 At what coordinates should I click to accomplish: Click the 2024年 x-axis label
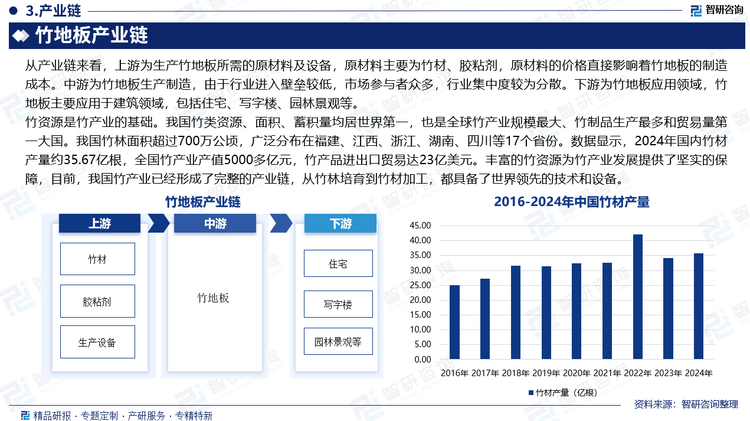click(699, 373)
